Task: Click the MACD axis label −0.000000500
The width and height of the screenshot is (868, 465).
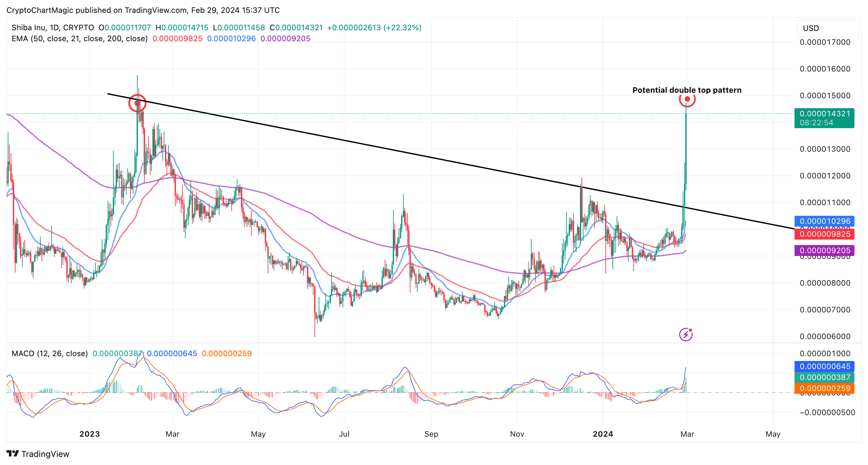Action: (x=827, y=412)
